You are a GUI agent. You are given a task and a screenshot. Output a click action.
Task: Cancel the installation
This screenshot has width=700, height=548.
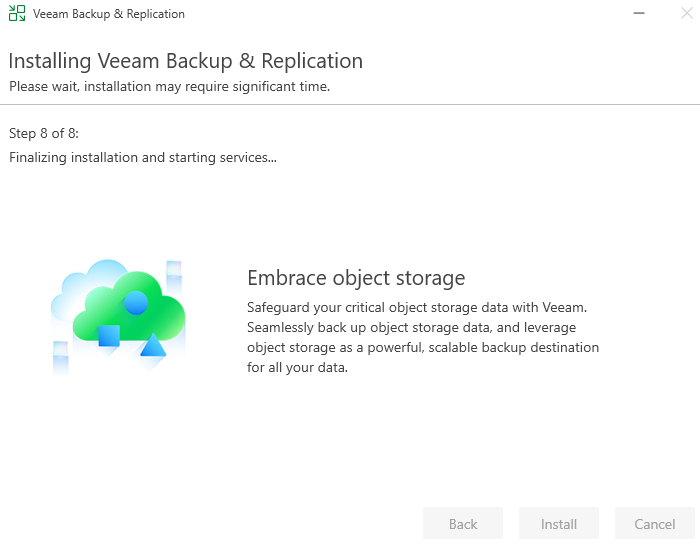point(655,524)
